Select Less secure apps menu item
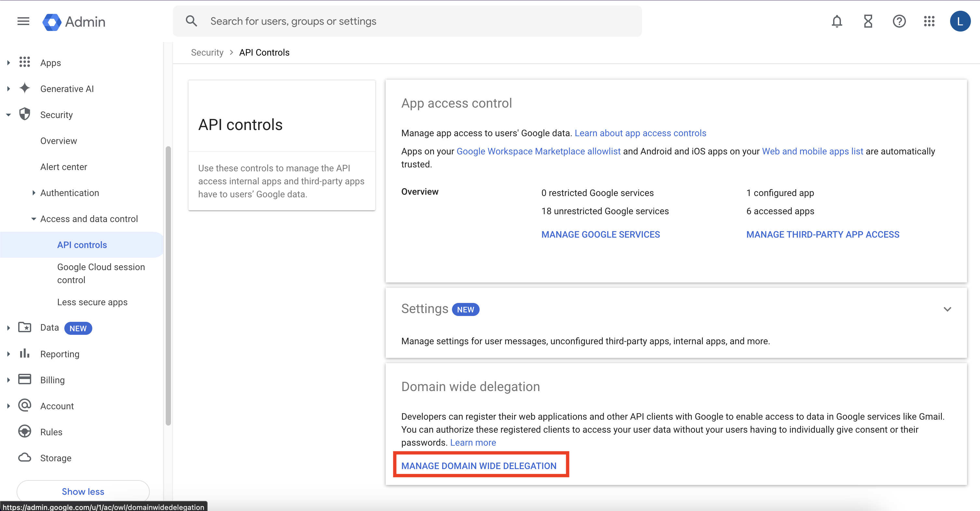Image resolution: width=980 pixels, height=511 pixels. pyautogui.click(x=92, y=302)
